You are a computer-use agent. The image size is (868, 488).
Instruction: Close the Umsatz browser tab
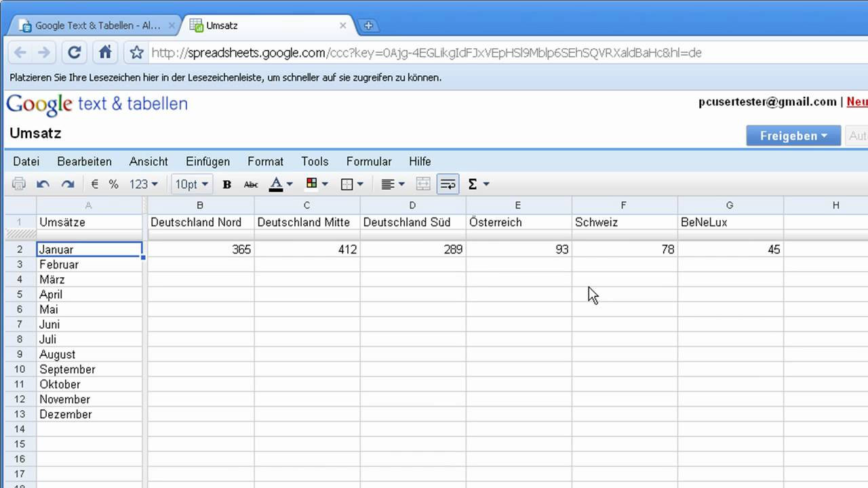(342, 26)
